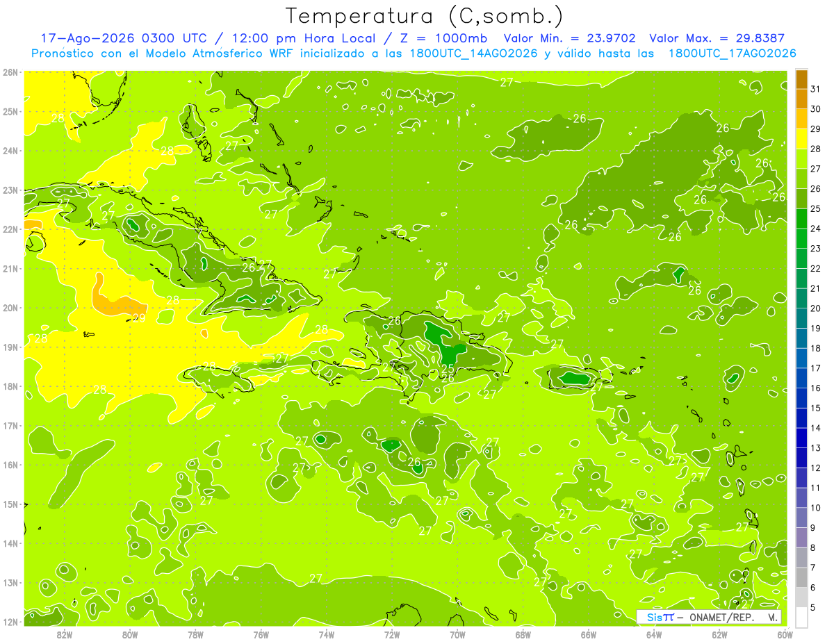The height and width of the screenshot is (644, 834).
Task: Click the legend value label 21
Action: click(x=816, y=288)
